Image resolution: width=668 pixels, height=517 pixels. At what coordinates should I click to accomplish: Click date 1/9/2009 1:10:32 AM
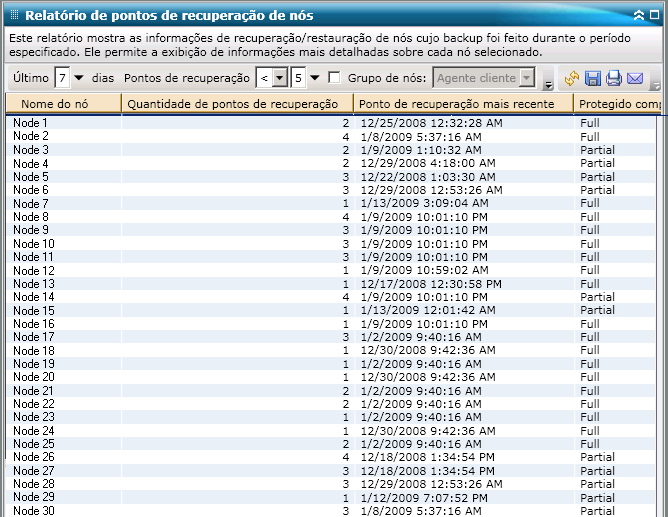coord(421,150)
